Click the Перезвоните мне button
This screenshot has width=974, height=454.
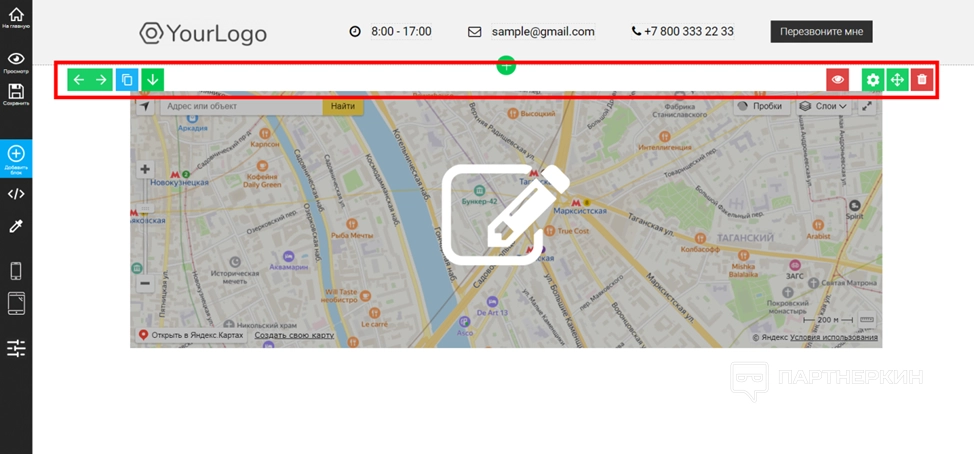click(x=821, y=32)
